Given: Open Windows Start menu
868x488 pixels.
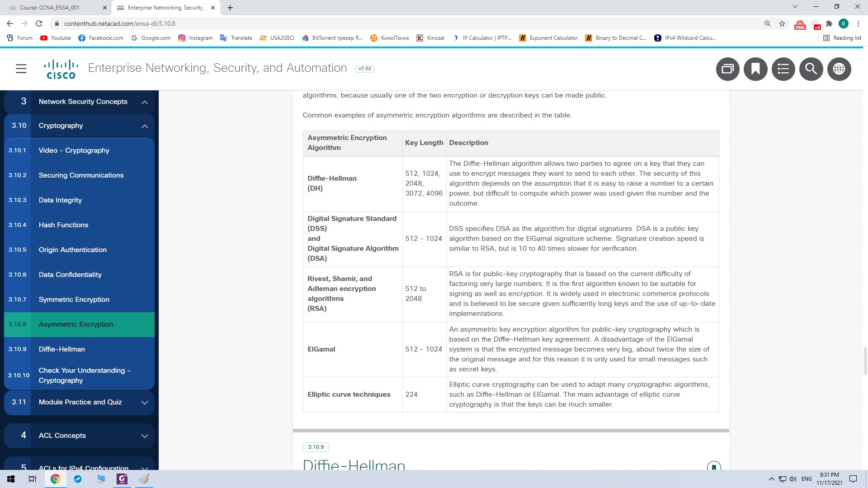Looking at the screenshot, I should tap(11, 479).
